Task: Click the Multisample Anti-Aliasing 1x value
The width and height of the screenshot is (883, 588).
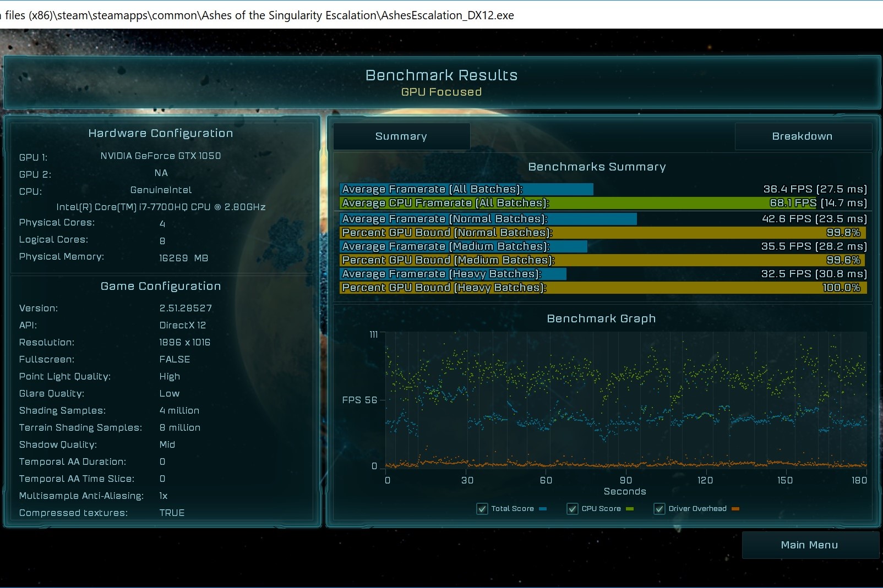Action: pos(163,496)
